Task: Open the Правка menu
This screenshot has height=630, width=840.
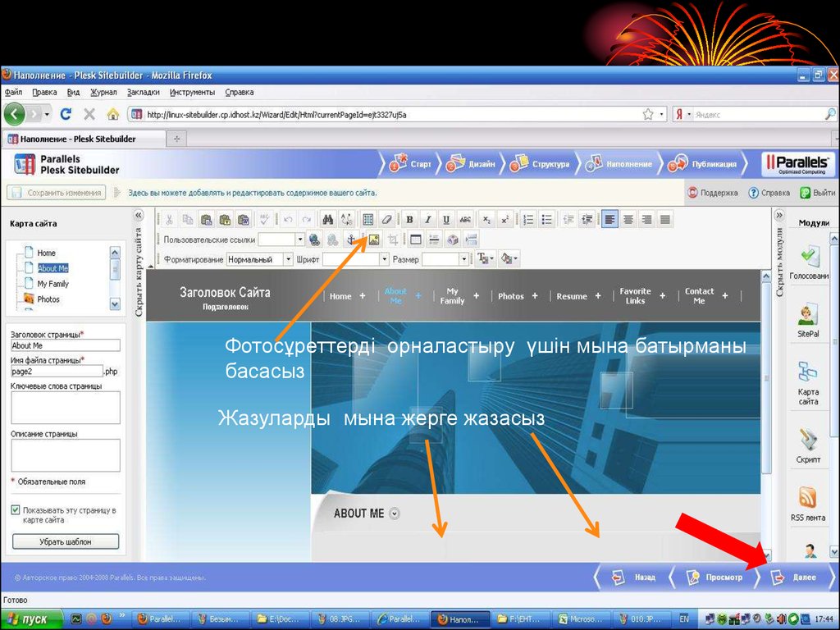Action: point(44,92)
